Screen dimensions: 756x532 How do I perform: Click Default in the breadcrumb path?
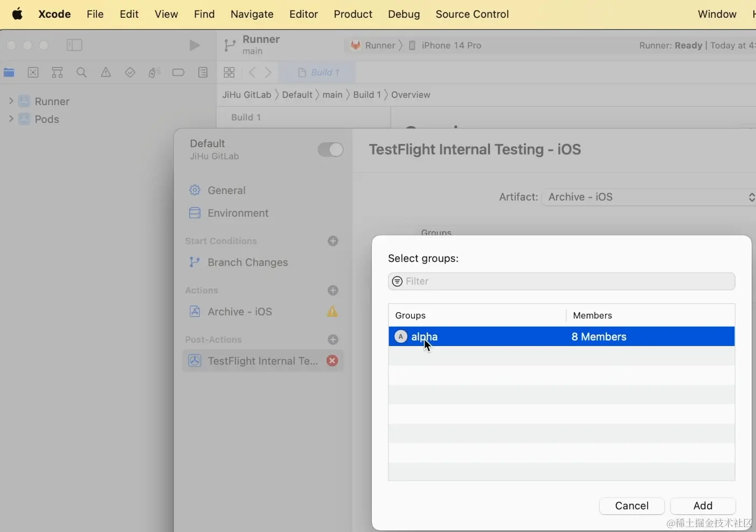pyautogui.click(x=297, y=95)
